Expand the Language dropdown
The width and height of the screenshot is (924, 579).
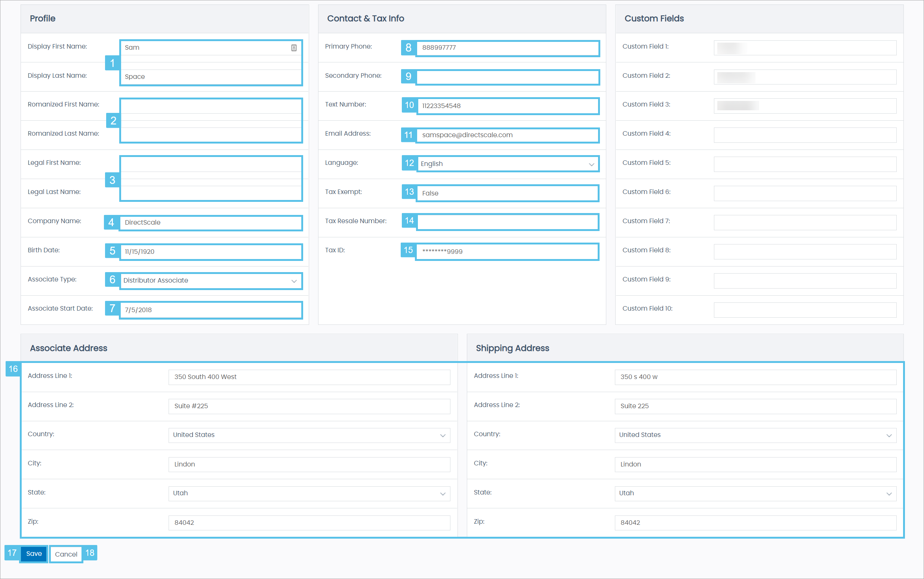pyautogui.click(x=507, y=164)
